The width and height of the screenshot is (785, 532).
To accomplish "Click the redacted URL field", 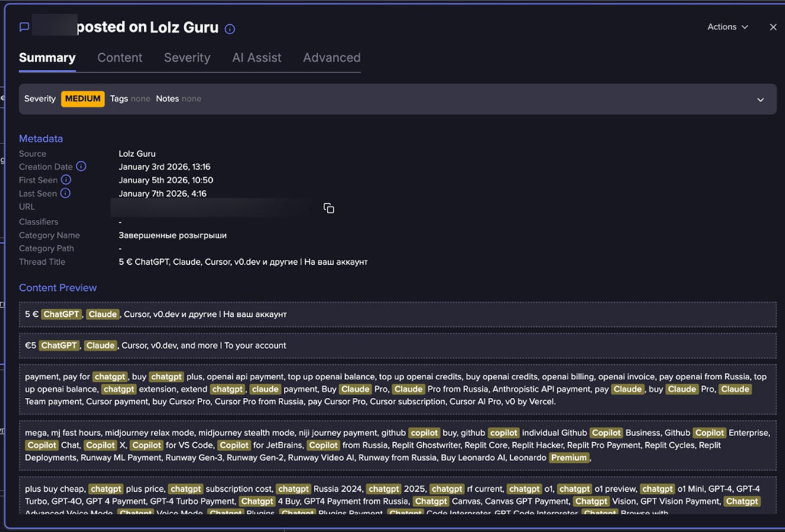I will (x=210, y=207).
